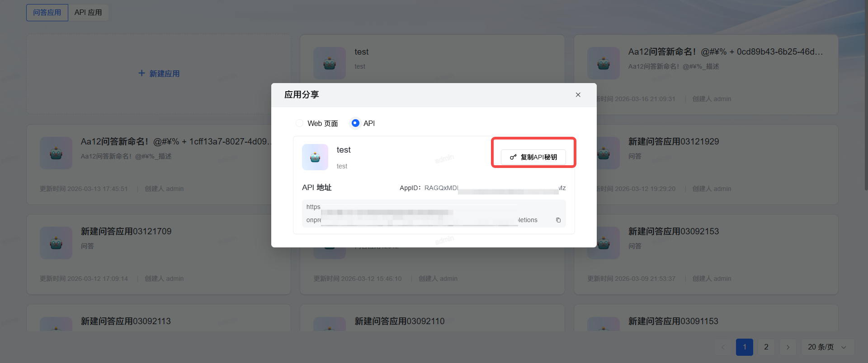Click 更新时间 2026-03-12 17:09:14 text
The image size is (868, 363).
[x=84, y=279]
